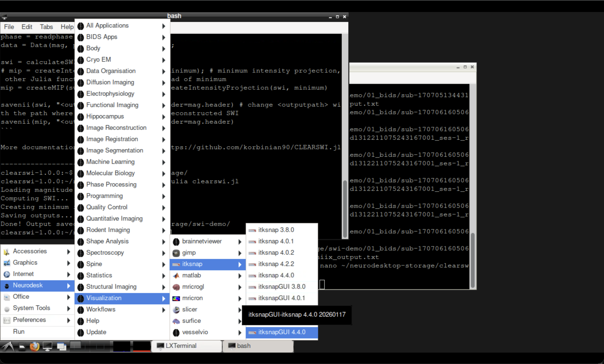Click the brain icon next to Help in Neurodesk menu
604x364 pixels.
pos(81,321)
